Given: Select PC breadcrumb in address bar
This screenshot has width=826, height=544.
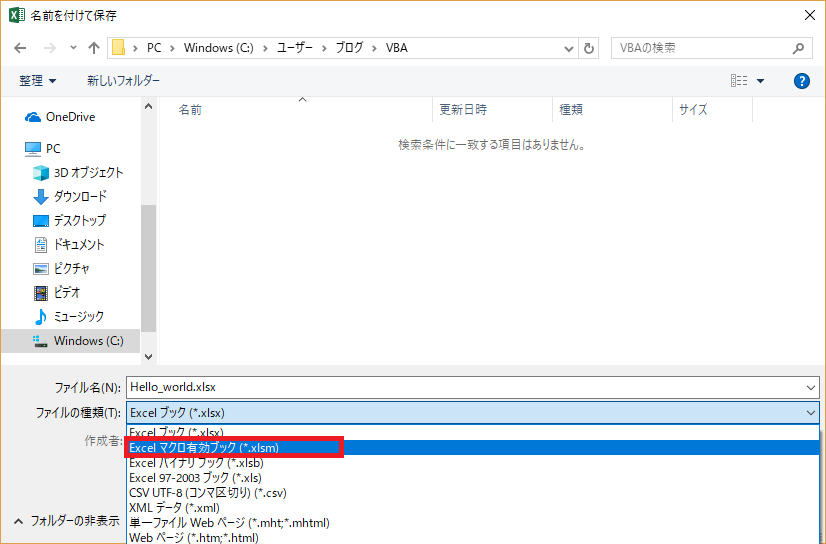Looking at the screenshot, I should click(154, 48).
